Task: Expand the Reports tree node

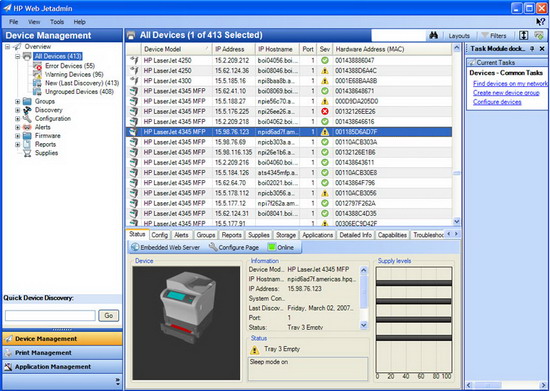Action: [x=18, y=144]
